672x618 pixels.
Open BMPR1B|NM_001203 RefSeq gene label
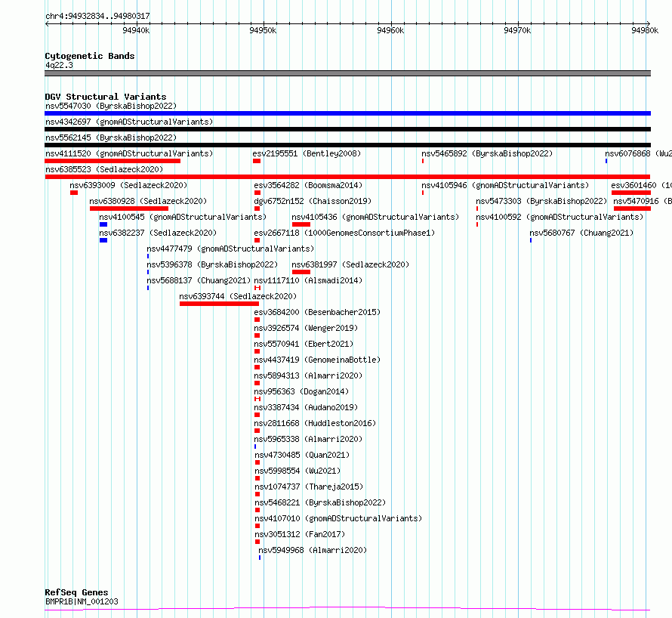[82, 601]
